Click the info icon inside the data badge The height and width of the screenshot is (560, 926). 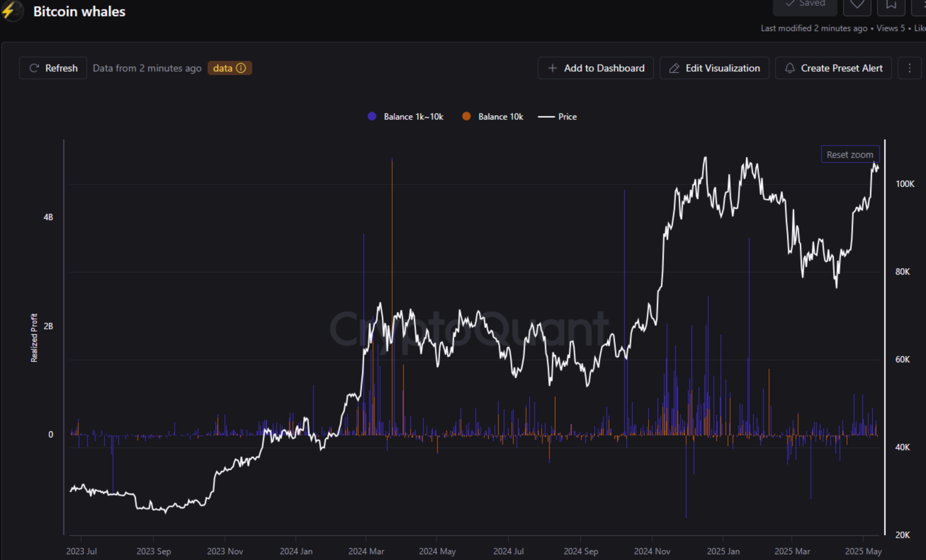[241, 68]
